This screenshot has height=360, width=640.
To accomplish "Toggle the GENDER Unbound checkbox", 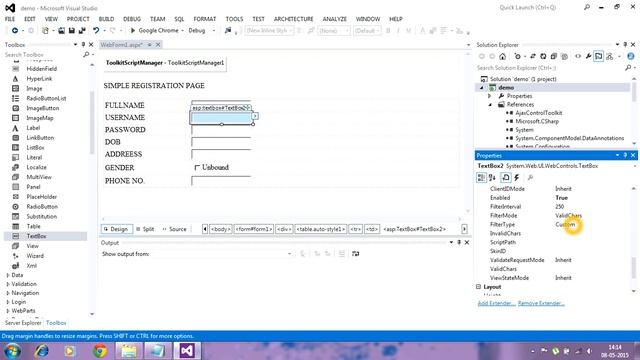I will pos(197,168).
